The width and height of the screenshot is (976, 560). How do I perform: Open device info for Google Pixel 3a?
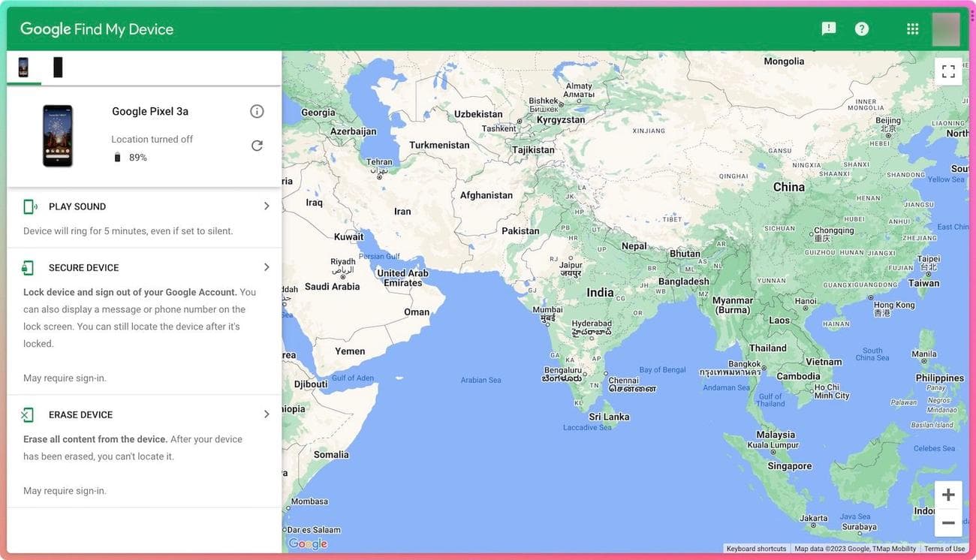(257, 110)
